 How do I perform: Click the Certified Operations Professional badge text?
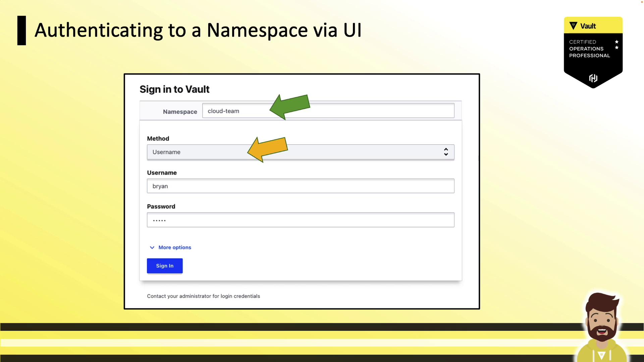[589, 49]
